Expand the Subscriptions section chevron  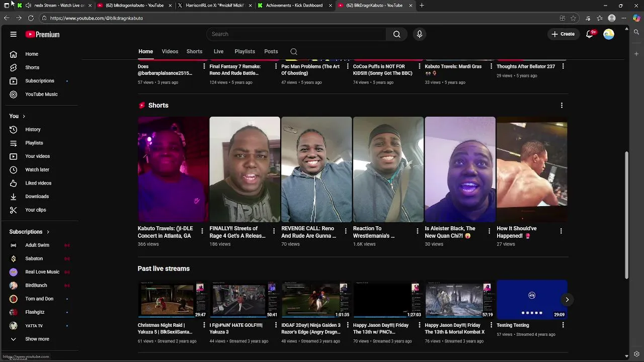pos(48,232)
